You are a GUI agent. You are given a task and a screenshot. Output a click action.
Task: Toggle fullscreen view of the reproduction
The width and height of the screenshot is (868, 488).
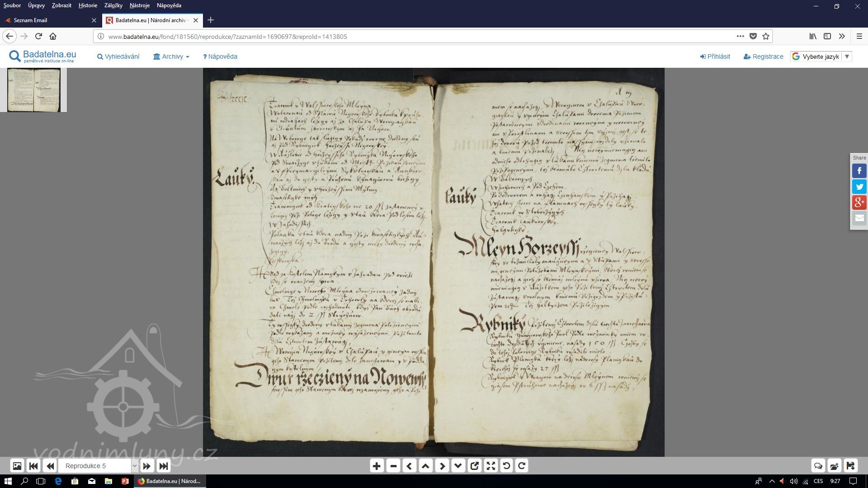coord(491,466)
